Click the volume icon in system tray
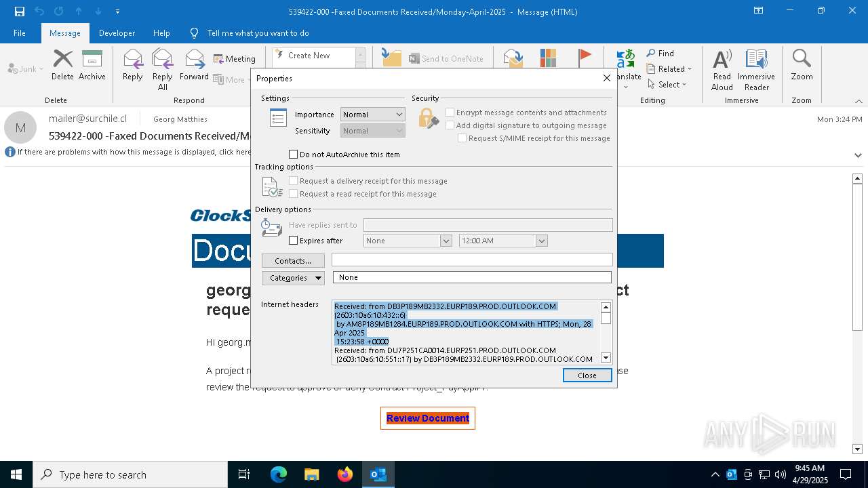Screen dimensions: 868x488 [x=781, y=474]
